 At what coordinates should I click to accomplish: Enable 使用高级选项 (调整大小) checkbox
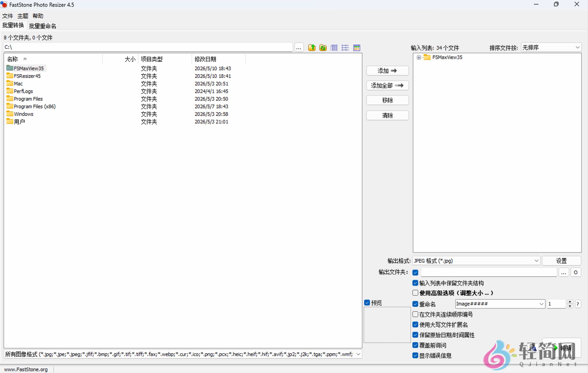pyautogui.click(x=415, y=292)
